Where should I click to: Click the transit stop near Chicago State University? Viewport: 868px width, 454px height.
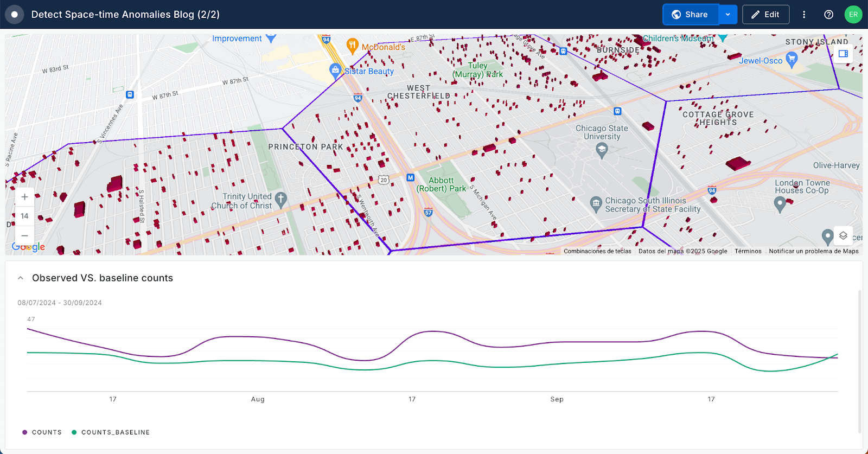click(617, 111)
